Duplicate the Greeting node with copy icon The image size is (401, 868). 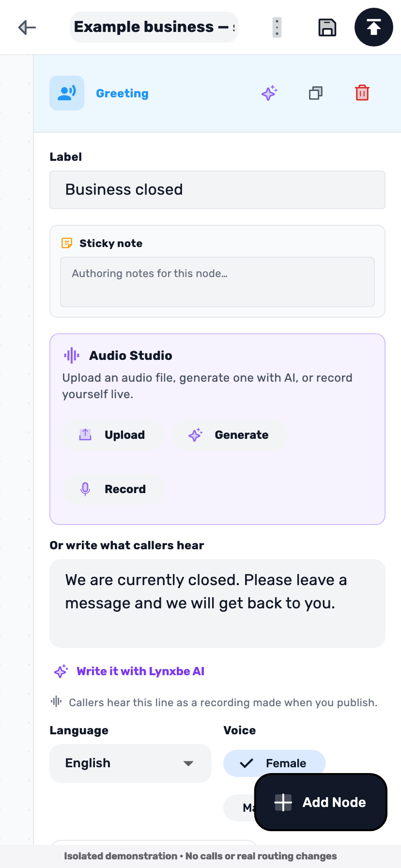316,93
